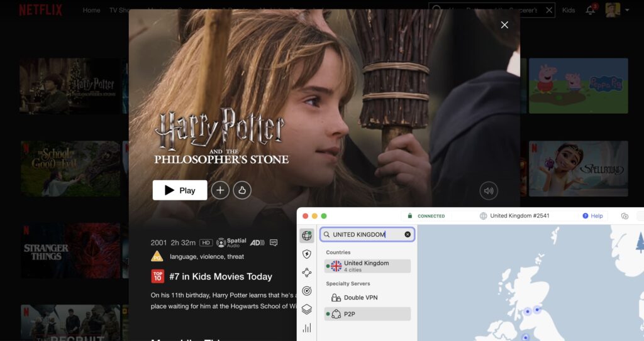Go to Netflix Home menu item
The image size is (644, 341).
[x=91, y=10]
